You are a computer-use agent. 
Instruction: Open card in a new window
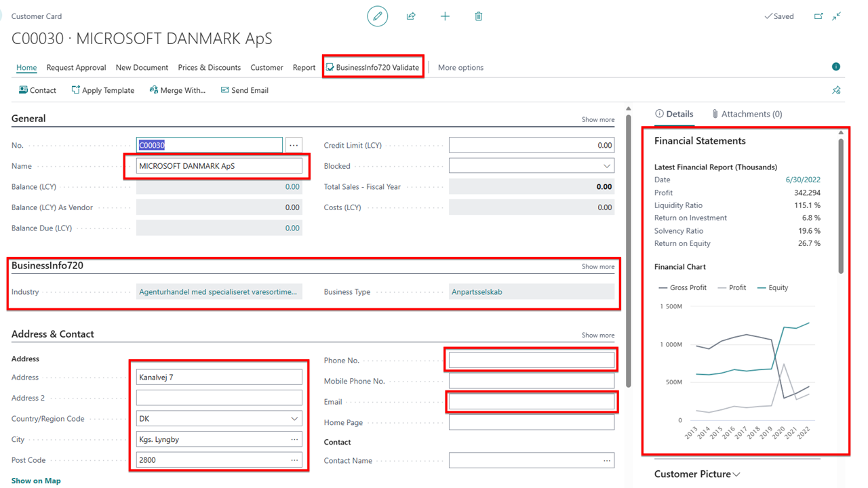tap(818, 16)
